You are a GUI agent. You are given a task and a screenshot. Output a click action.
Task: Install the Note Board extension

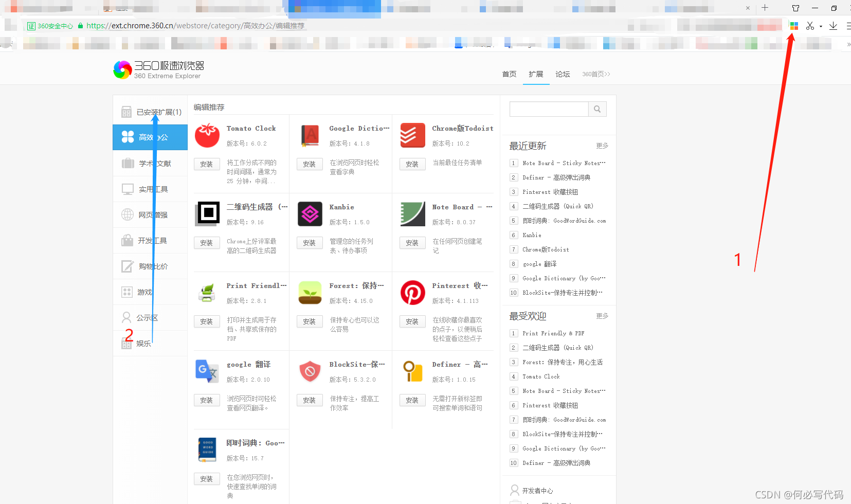coord(412,243)
